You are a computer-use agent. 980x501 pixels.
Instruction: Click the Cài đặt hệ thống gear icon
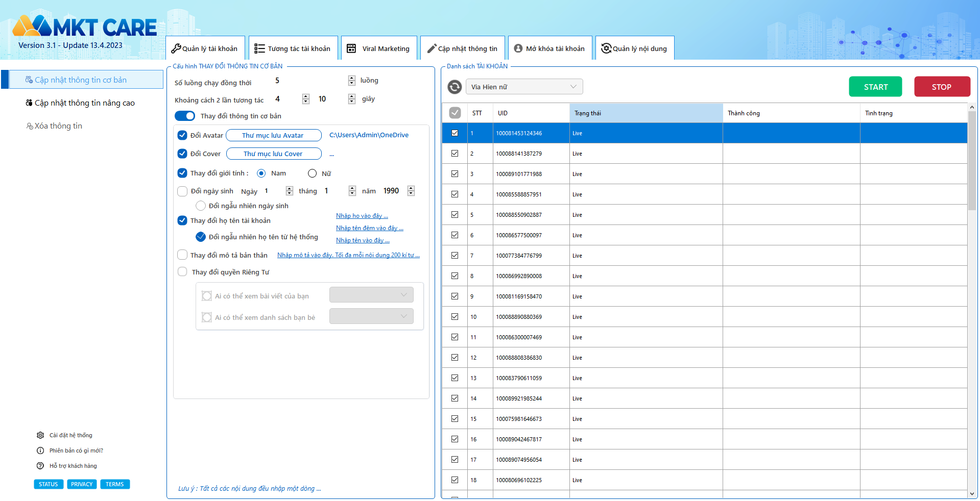pos(40,435)
